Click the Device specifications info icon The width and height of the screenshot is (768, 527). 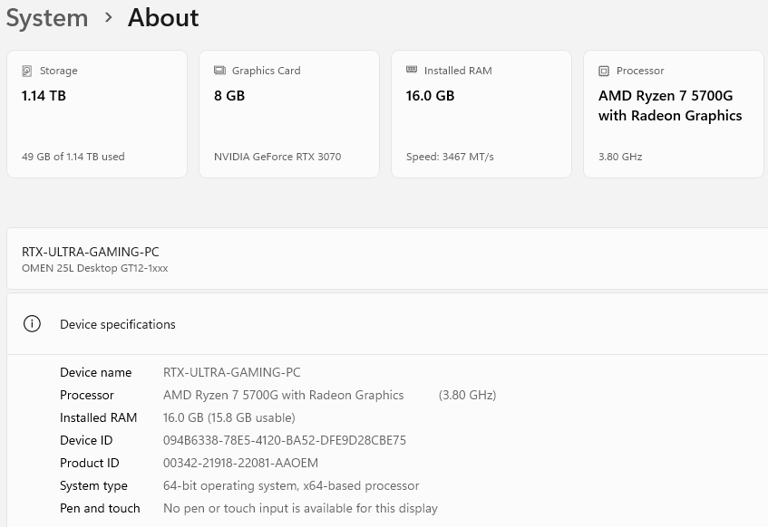32,324
